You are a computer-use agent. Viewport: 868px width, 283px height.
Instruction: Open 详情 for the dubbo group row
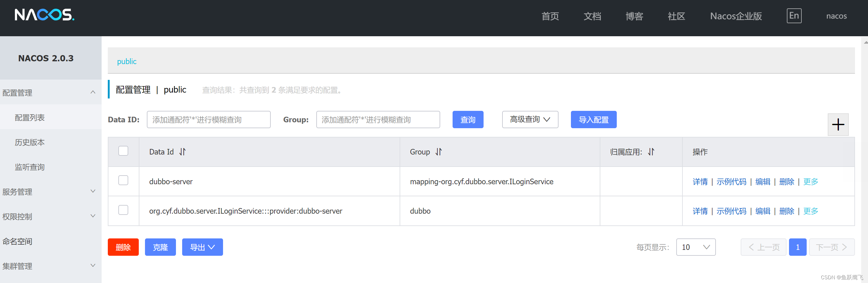pos(700,211)
